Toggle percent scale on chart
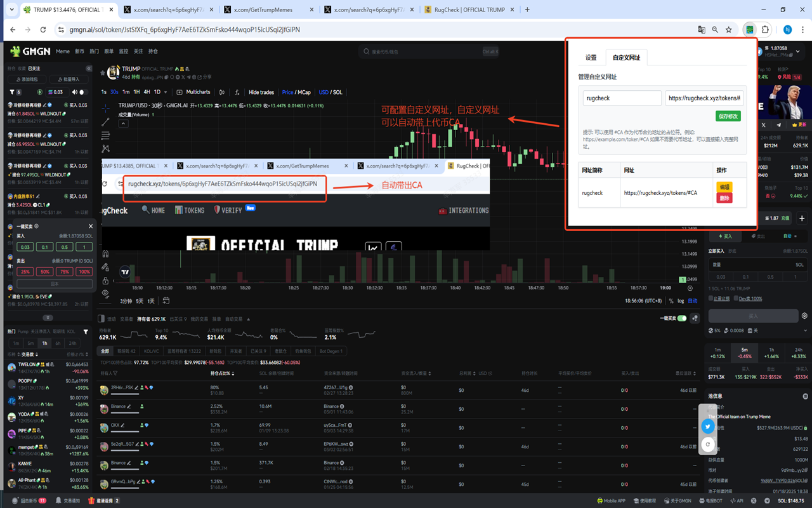 [671, 301]
